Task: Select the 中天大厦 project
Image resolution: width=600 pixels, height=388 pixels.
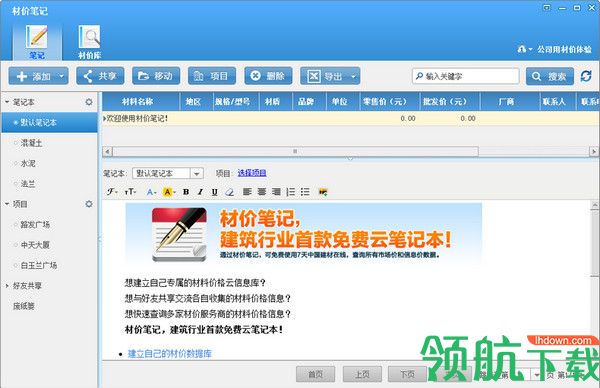Action: 35,245
